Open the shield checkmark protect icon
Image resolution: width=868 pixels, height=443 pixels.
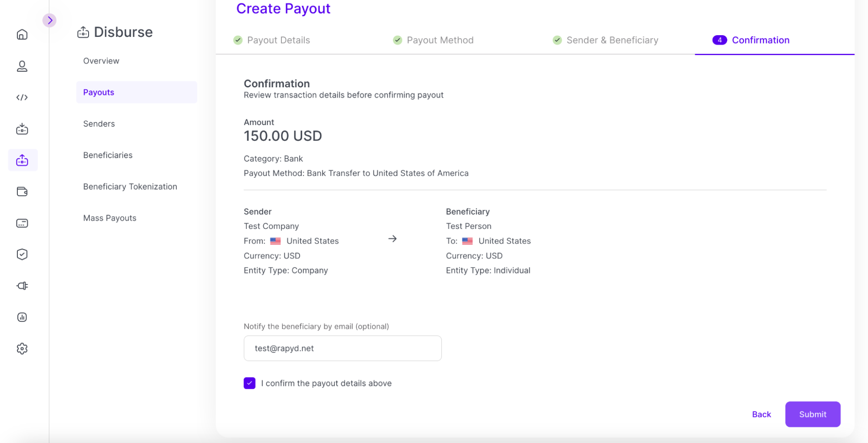pyautogui.click(x=22, y=255)
